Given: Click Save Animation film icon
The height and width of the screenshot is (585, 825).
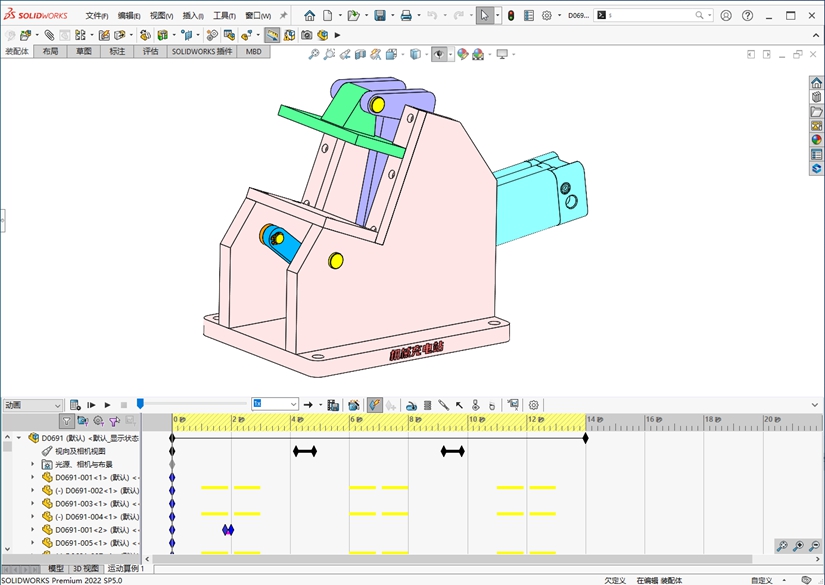Looking at the screenshot, I should [x=333, y=405].
